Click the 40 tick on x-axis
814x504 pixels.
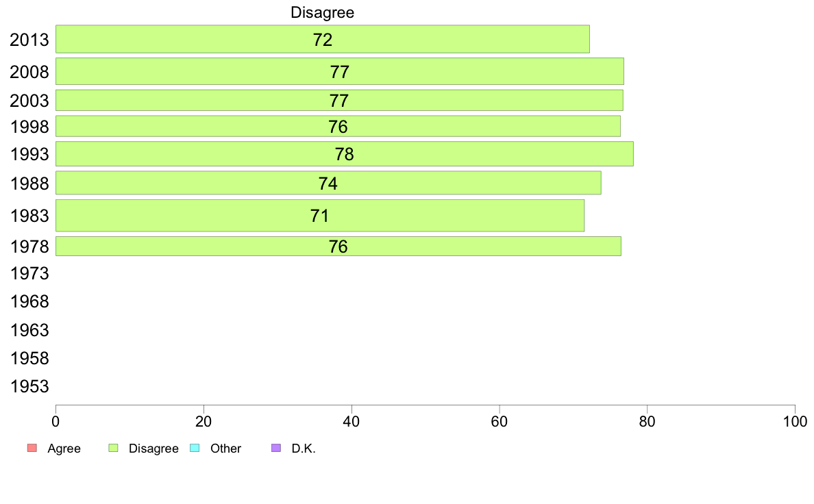coord(351,421)
